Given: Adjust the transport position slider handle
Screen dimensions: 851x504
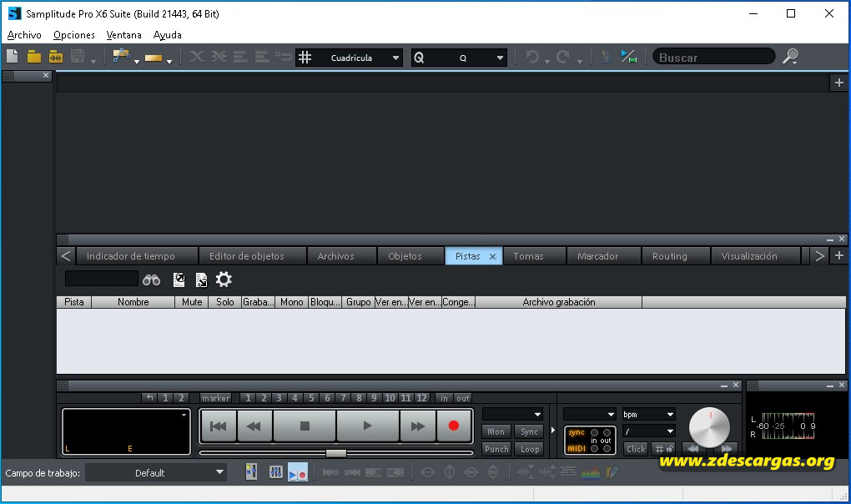Looking at the screenshot, I should click(336, 453).
